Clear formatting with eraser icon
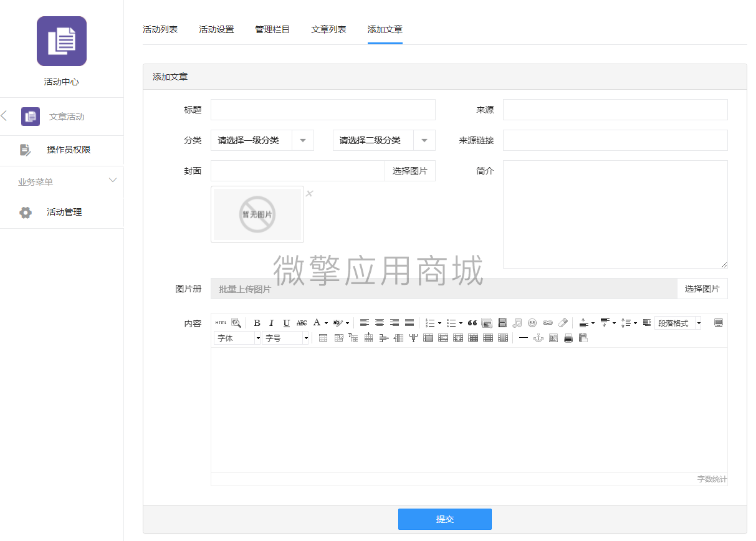The image size is (756, 541). click(x=563, y=323)
